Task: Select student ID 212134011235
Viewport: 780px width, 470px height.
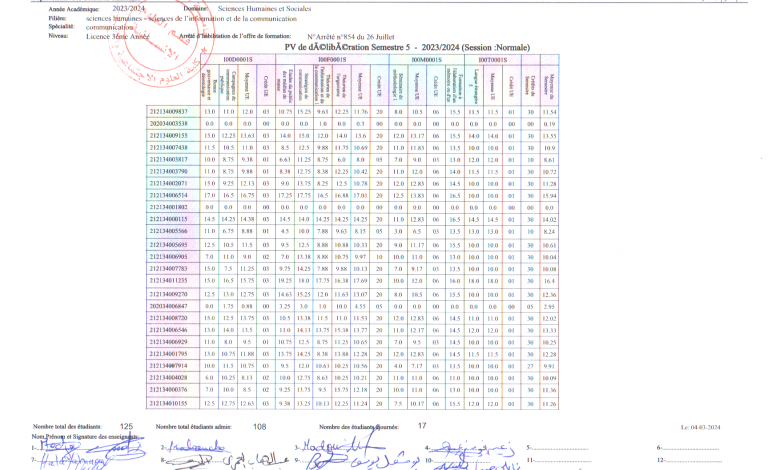Action: tap(168, 283)
